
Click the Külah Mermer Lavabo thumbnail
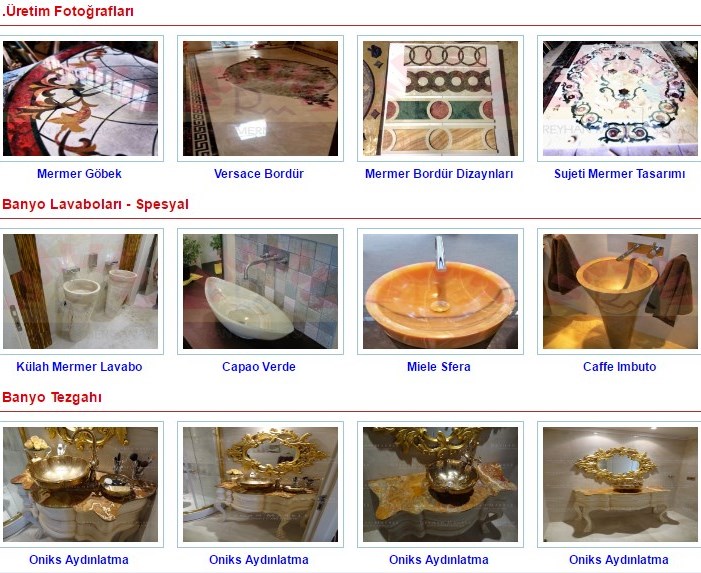tap(80, 291)
